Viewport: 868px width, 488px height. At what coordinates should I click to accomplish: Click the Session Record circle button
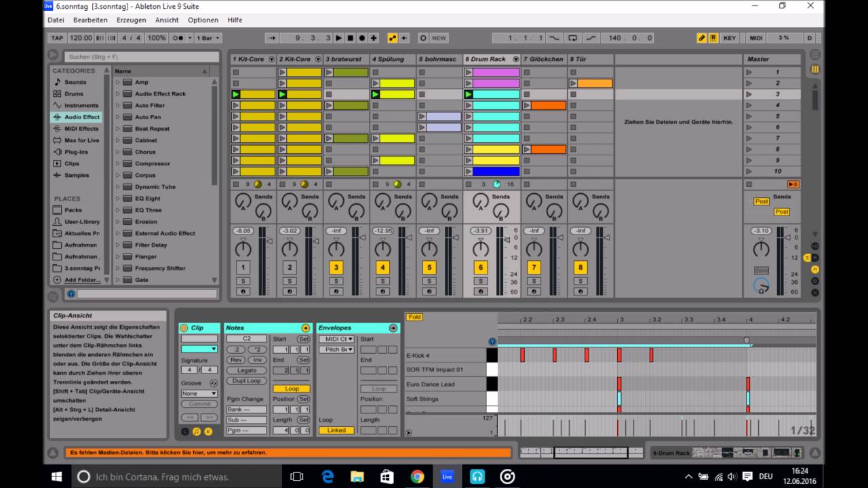(x=423, y=38)
